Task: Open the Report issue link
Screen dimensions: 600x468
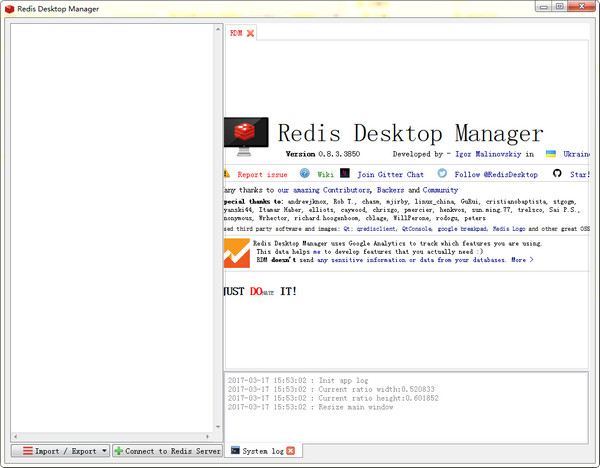Action: 262,174
